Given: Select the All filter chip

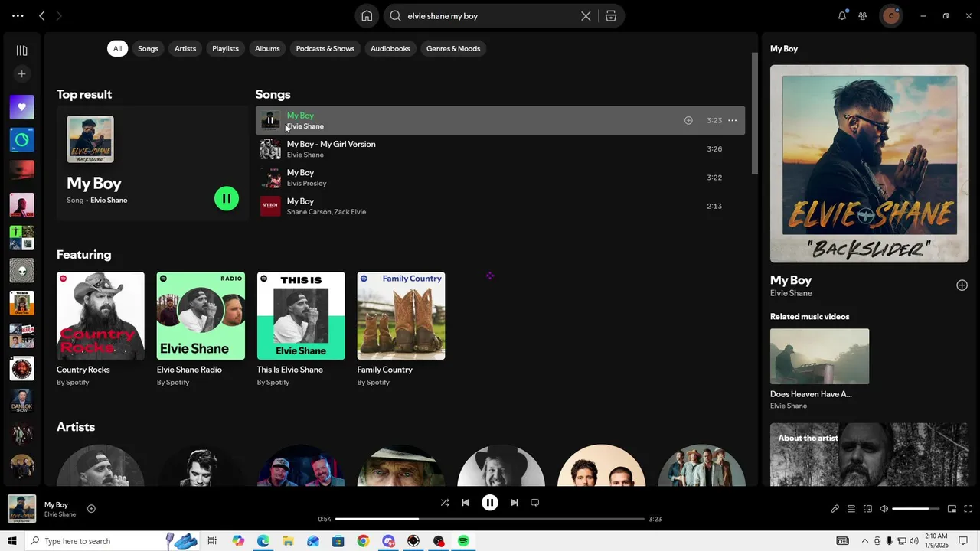Looking at the screenshot, I should click(117, 48).
